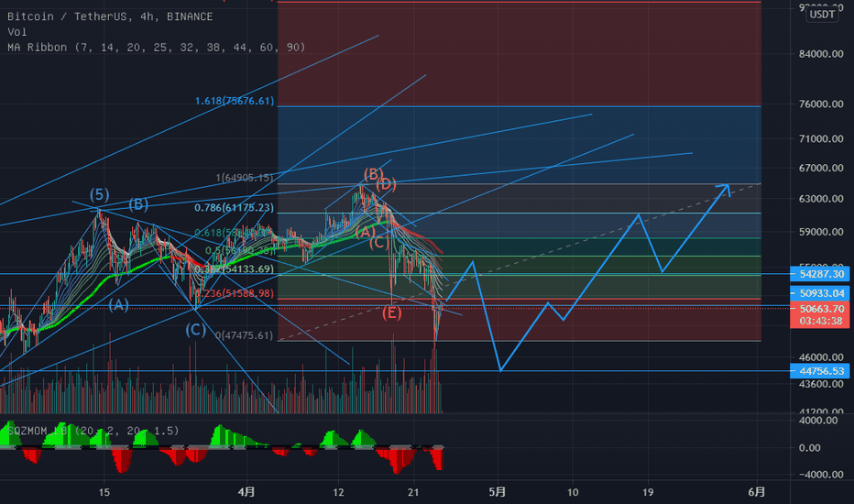Image resolution: width=854 pixels, height=504 pixels.
Task: Select the blue (C) wave label
Action: [x=195, y=330]
